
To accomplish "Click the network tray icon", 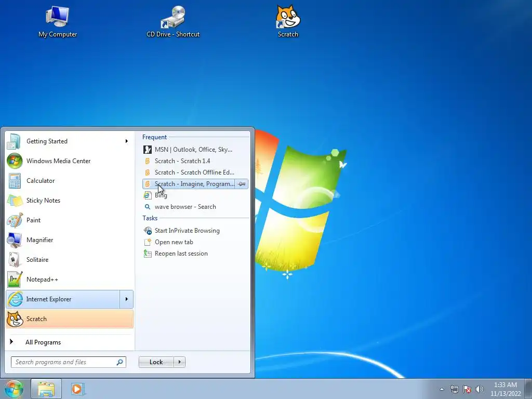I will pos(454,389).
